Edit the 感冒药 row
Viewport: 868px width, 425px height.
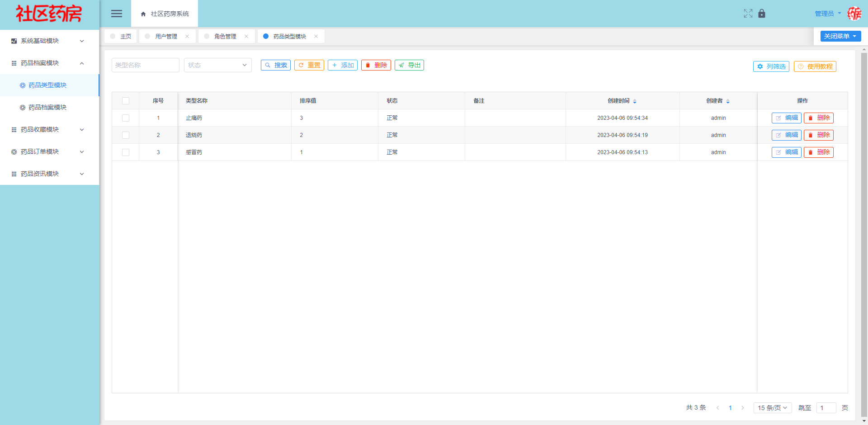pyautogui.click(x=787, y=152)
